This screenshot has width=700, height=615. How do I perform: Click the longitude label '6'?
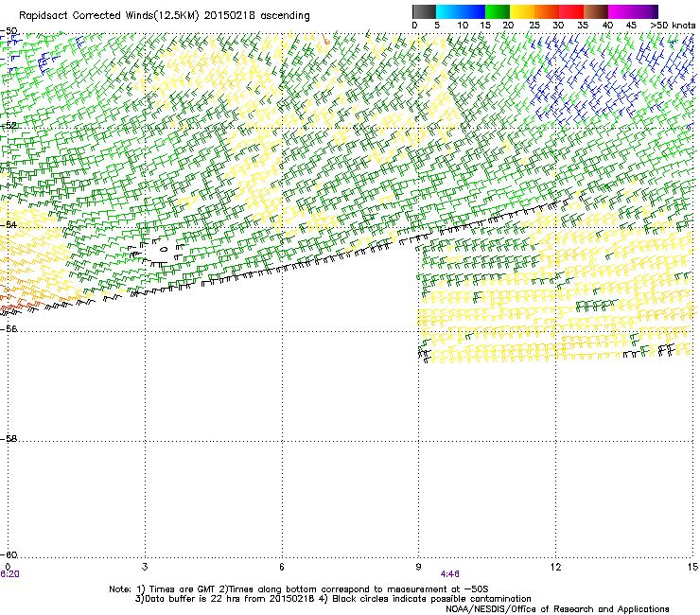[x=281, y=567]
